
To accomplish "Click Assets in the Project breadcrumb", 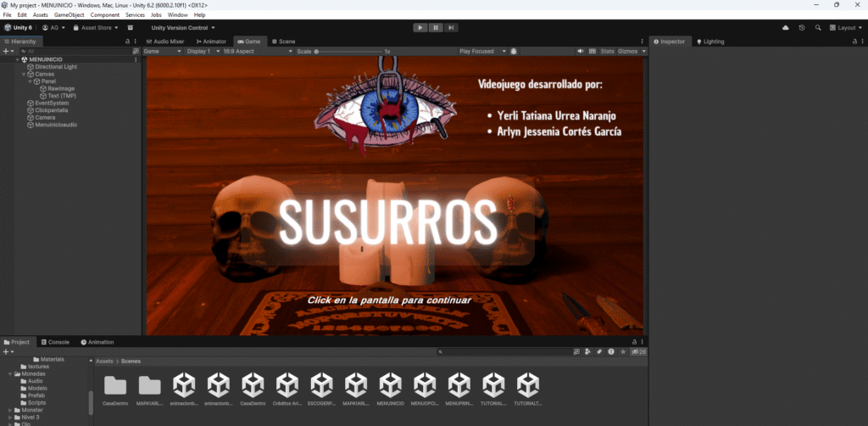I will 104,361.
